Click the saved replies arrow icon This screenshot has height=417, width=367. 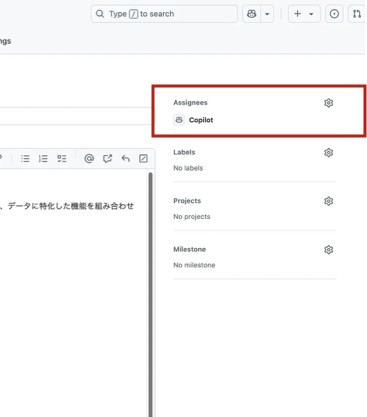tap(125, 159)
